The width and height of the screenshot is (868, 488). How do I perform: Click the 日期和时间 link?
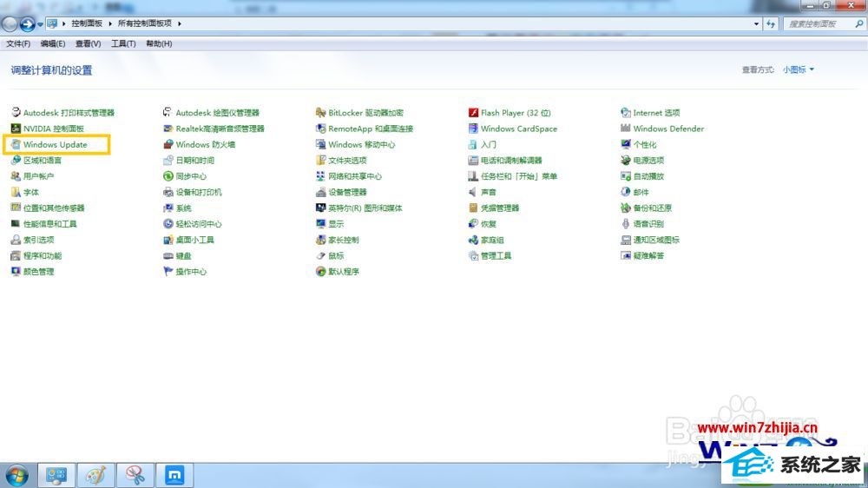coord(194,161)
